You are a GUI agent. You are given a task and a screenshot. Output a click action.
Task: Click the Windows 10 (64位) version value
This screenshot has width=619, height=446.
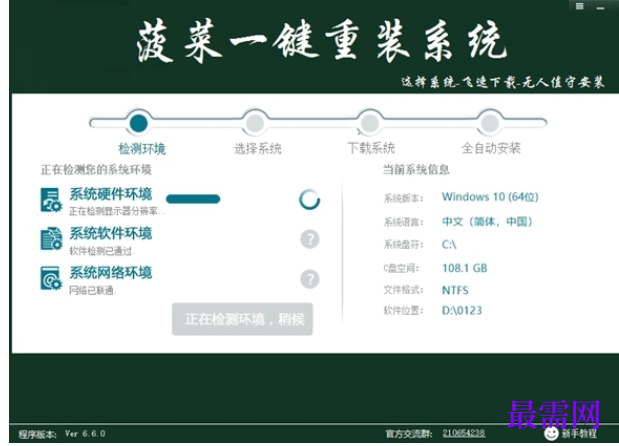point(490,197)
